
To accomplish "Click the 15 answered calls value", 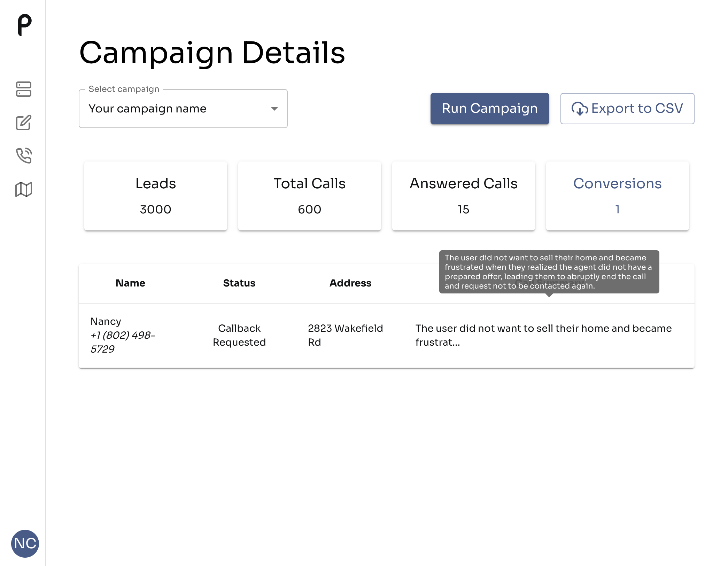I will coord(464,210).
